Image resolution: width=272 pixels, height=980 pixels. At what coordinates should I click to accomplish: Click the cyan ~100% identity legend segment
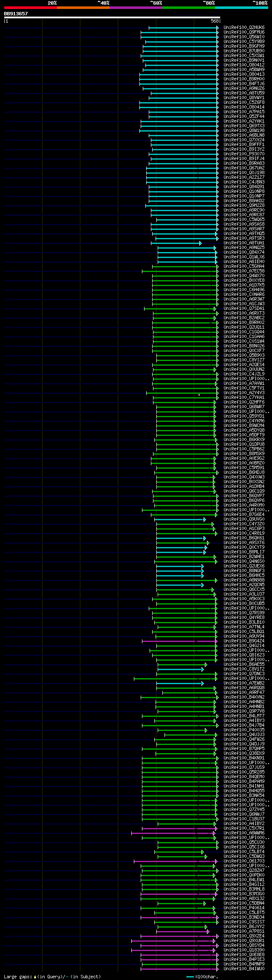(241, 8)
